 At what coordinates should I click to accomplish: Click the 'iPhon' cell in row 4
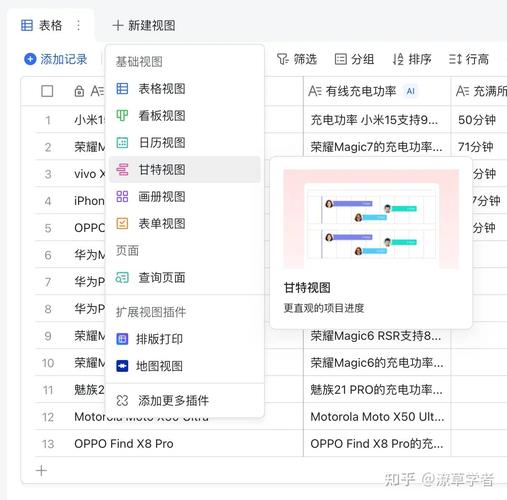(x=89, y=201)
